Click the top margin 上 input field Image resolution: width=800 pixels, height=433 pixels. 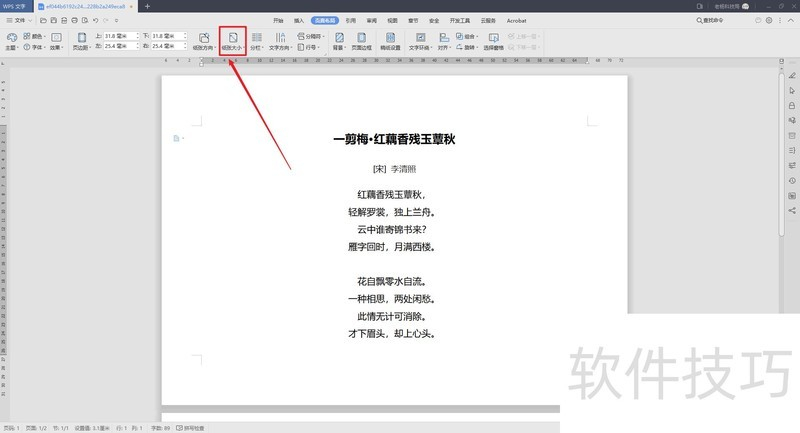pos(120,36)
